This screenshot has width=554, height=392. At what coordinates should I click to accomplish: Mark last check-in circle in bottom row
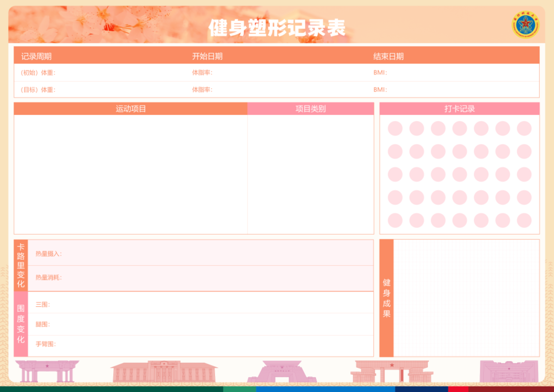524,220
